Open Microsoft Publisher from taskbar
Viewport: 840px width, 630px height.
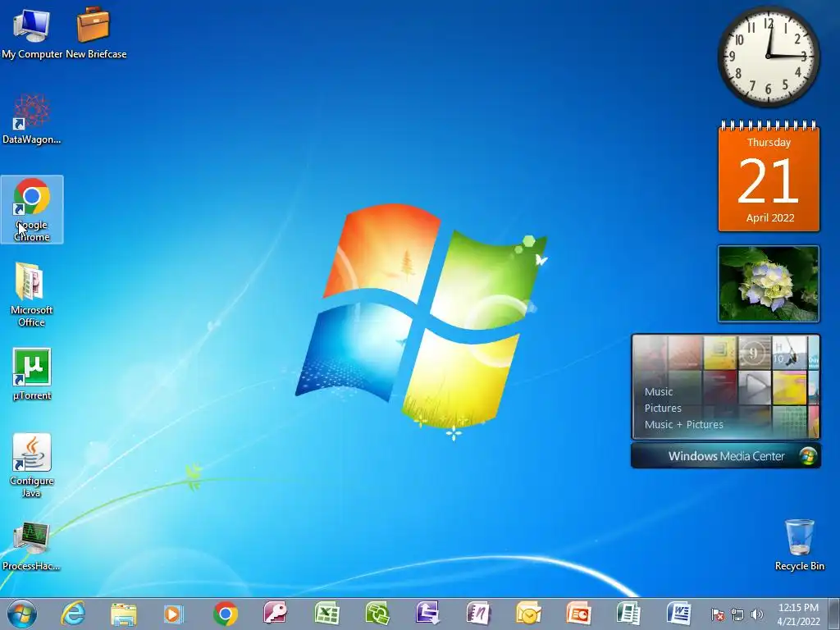[629, 614]
